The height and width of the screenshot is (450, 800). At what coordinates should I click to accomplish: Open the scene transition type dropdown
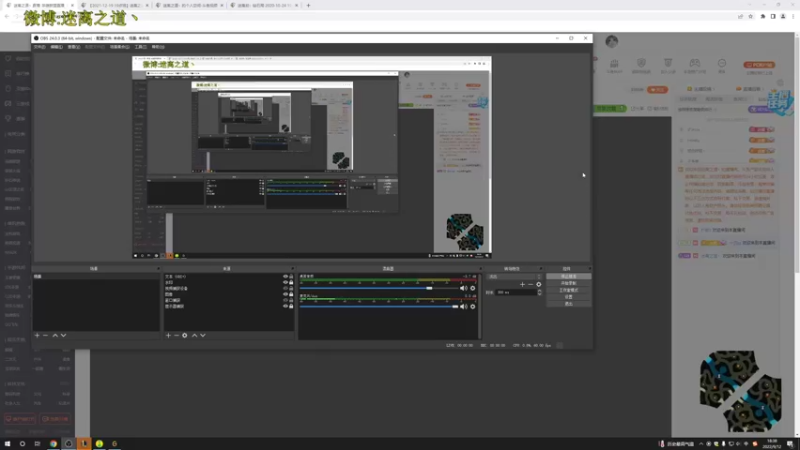tap(514, 277)
